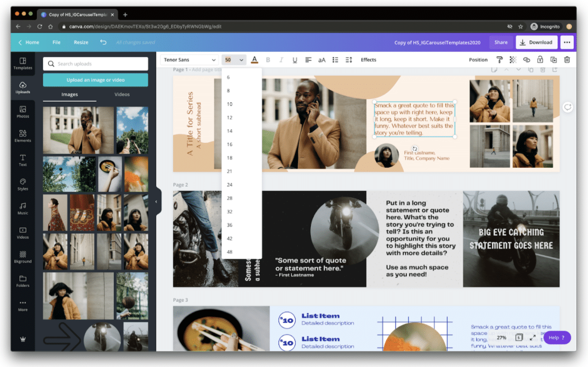Click the browser reload button
The width and height of the screenshot is (588, 367).
click(40, 26)
